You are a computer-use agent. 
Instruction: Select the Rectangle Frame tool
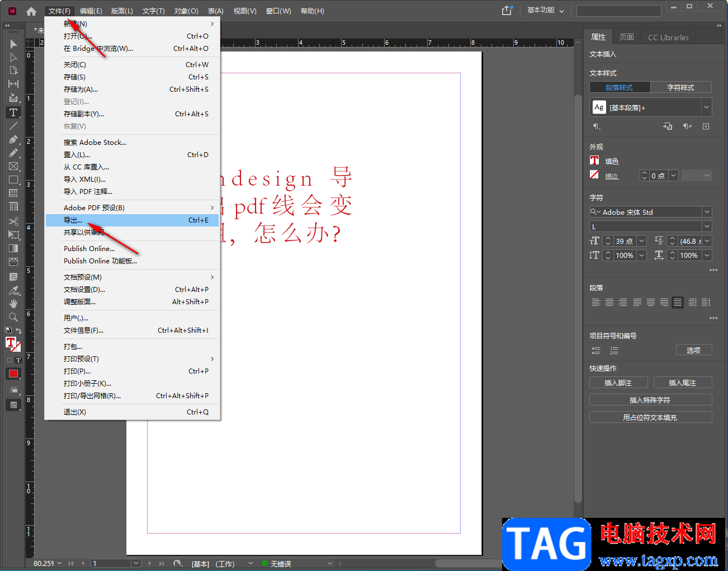click(x=13, y=166)
